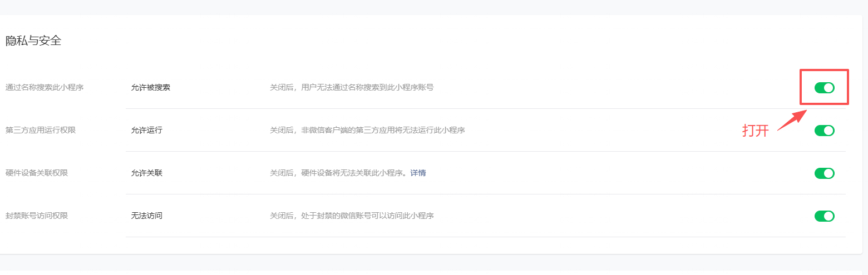Click description 关闭后，用户无法通过名称搜索到此小程序账号
Screen dimensions: 868x275
pyautogui.click(x=352, y=87)
